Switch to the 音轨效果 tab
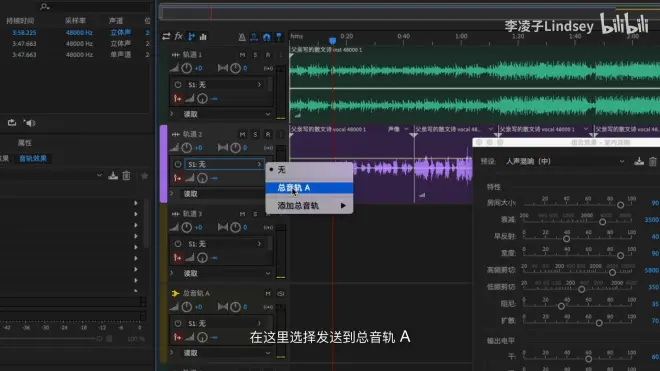This screenshot has height=371, width=660. click(x=33, y=158)
